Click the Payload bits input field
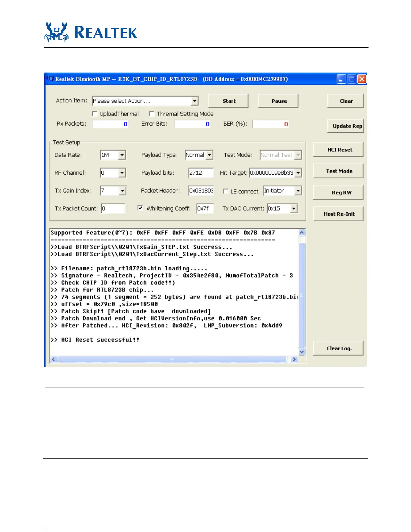The width and height of the screenshot is (411, 532). click(201, 173)
